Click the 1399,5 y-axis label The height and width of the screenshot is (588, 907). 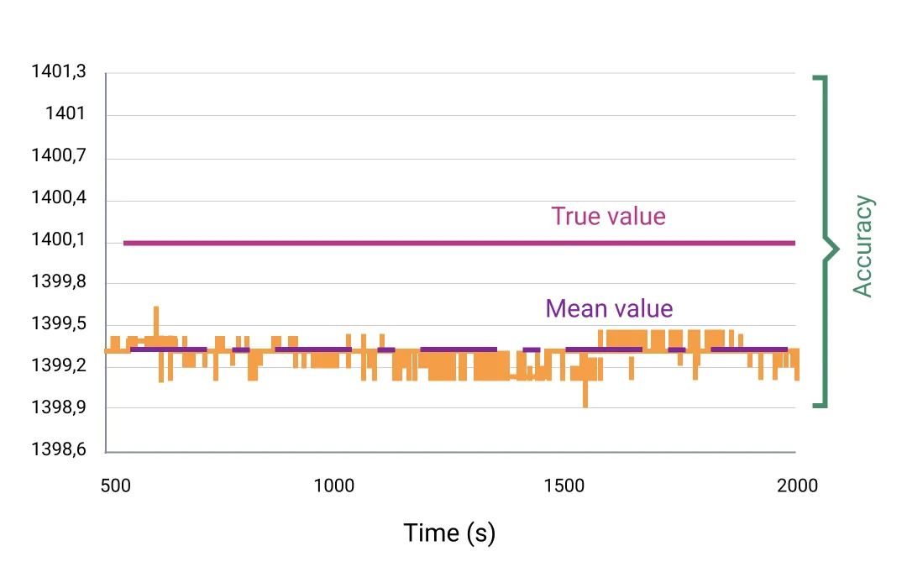tap(59, 323)
